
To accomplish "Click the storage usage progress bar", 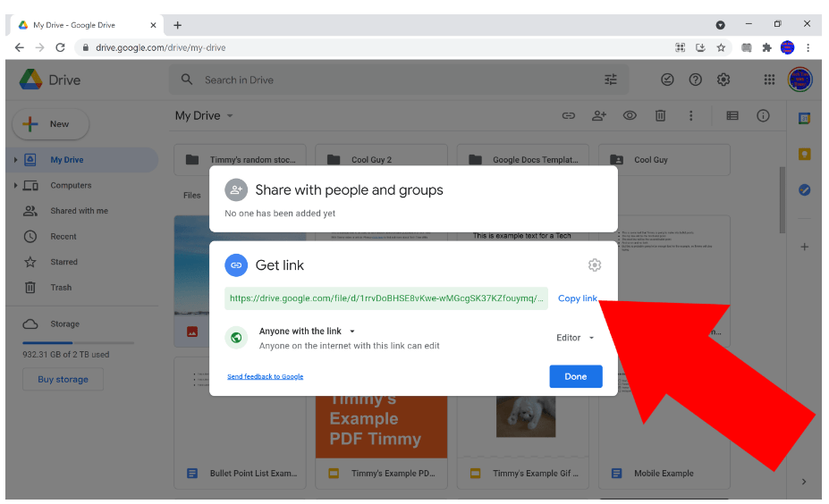I will pos(78,343).
